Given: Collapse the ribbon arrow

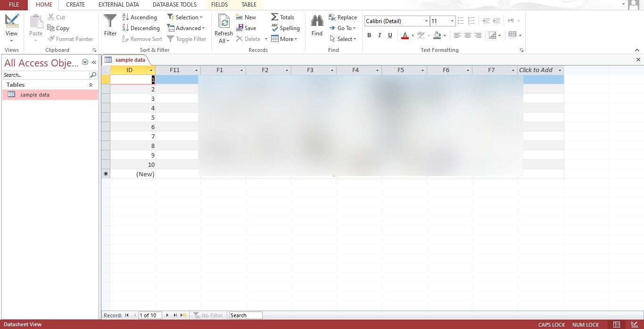Looking at the screenshot, I should [x=637, y=50].
